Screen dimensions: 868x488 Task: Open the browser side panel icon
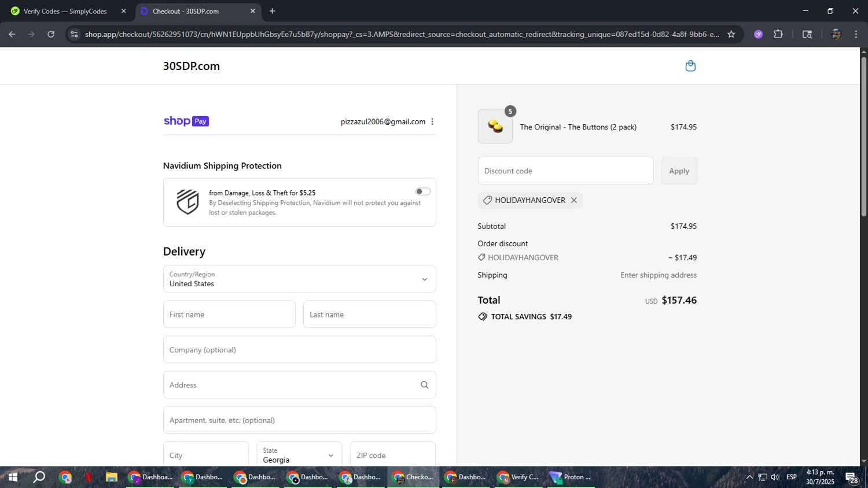click(x=807, y=34)
